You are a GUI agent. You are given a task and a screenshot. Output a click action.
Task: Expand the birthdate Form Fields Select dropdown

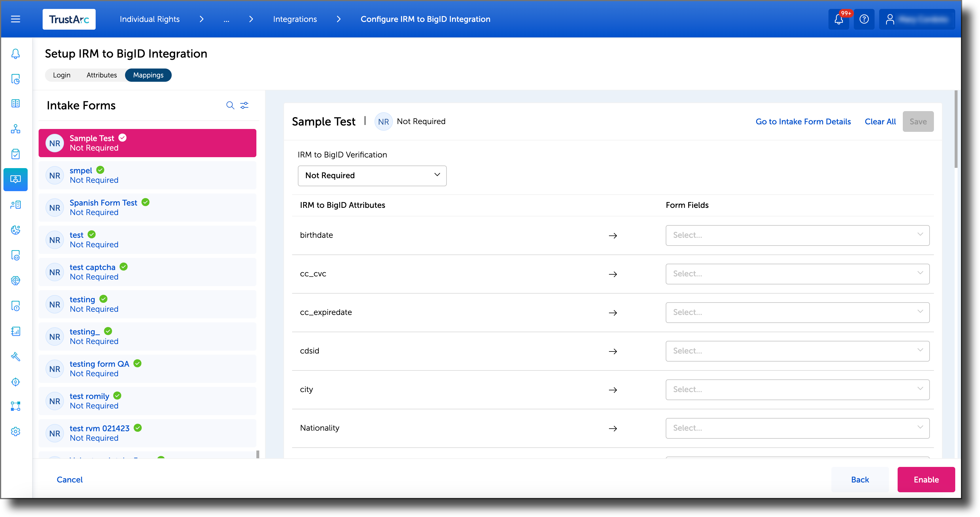tap(797, 235)
